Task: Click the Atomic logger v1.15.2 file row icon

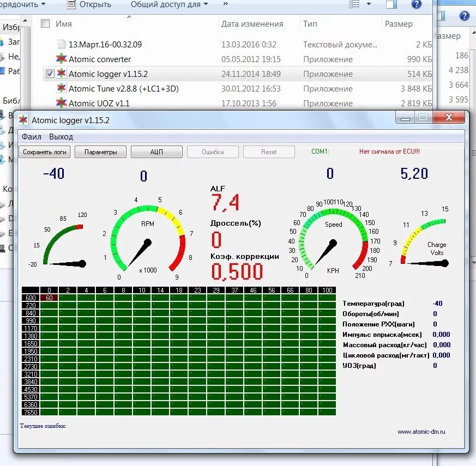Action: (x=61, y=74)
